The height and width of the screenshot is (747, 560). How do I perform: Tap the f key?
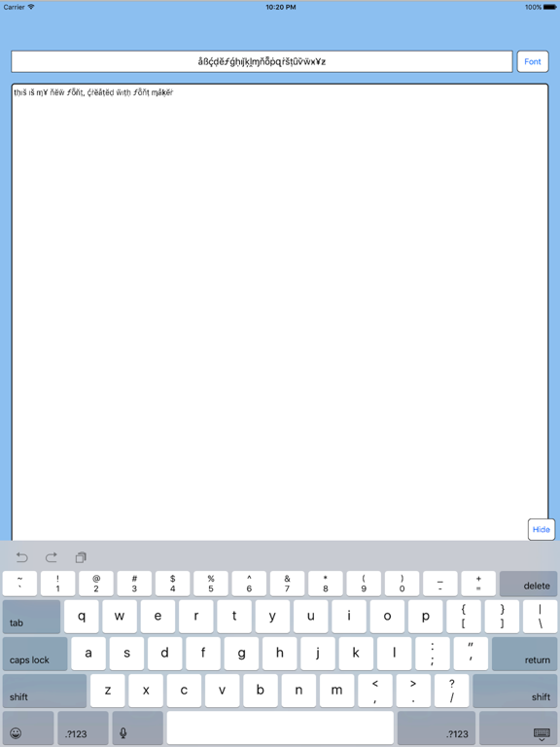pyautogui.click(x=203, y=654)
